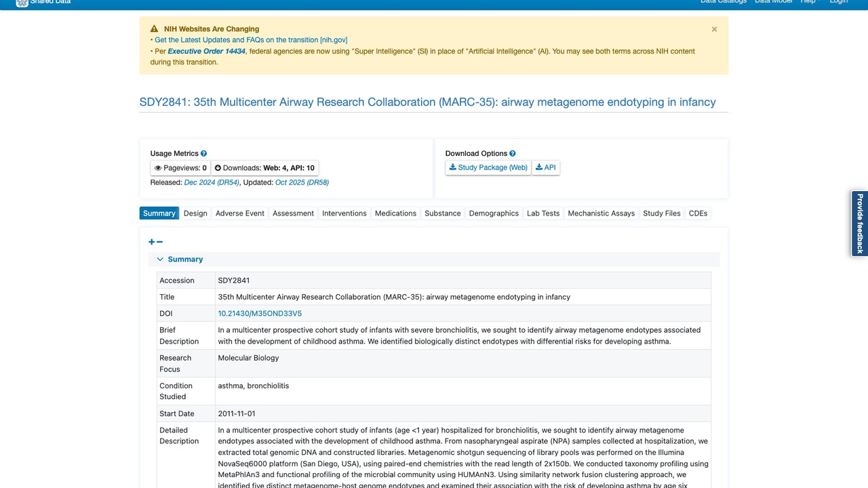Collapse the Summary section chevron
The width and height of the screenshot is (868, 488).
click(x=161, y=259)
